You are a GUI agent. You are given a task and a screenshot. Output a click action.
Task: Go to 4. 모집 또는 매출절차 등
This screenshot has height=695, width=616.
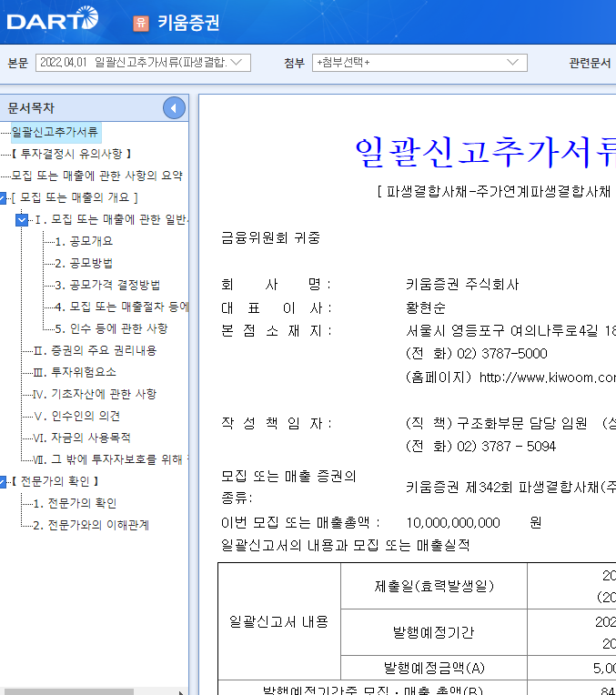pyautogui.click(x=122, y=307)
